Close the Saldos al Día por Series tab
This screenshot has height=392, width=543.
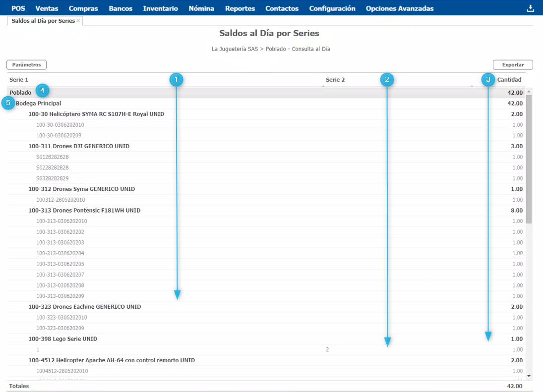point(78,21)
